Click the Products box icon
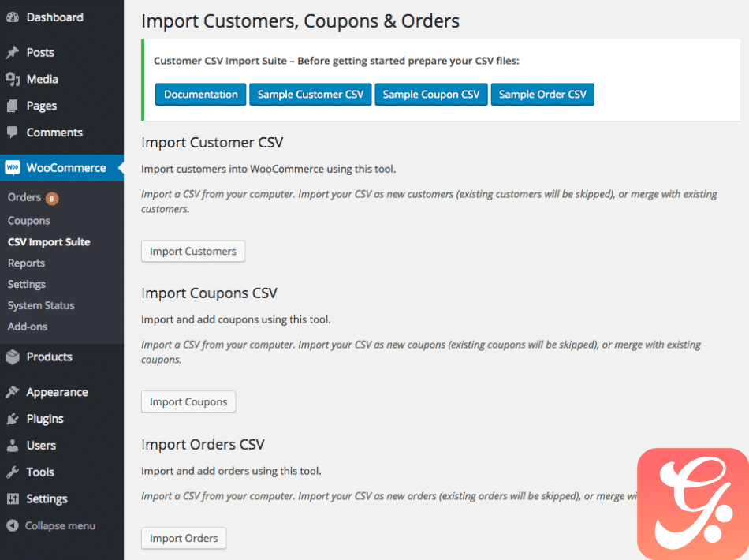This screenshot has height=560, width=749. tap(13, 357)
